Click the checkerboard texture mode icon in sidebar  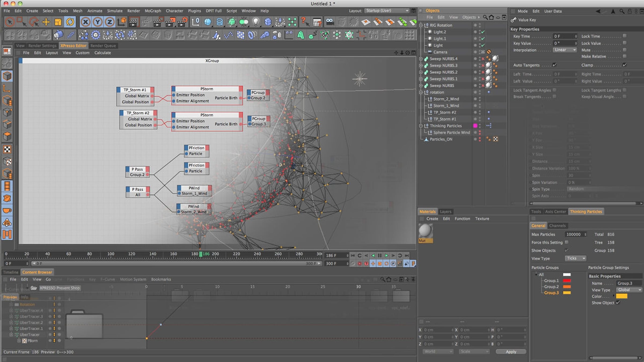pos(7,149)
